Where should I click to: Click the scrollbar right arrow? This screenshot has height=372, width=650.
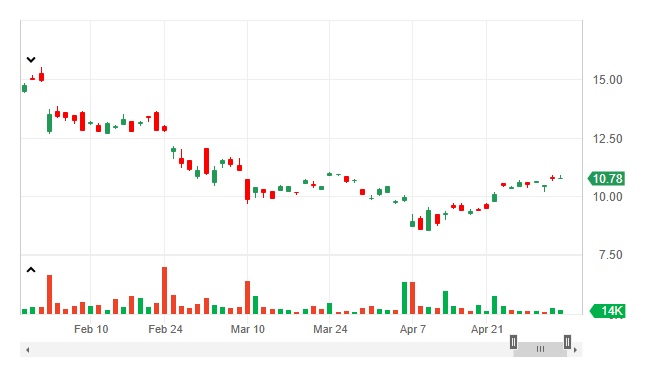click(575, 350)
